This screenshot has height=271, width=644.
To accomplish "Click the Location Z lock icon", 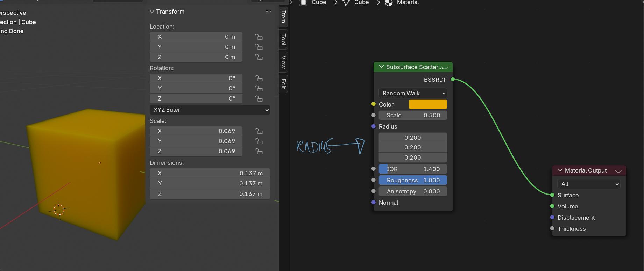I will [259, 57].
